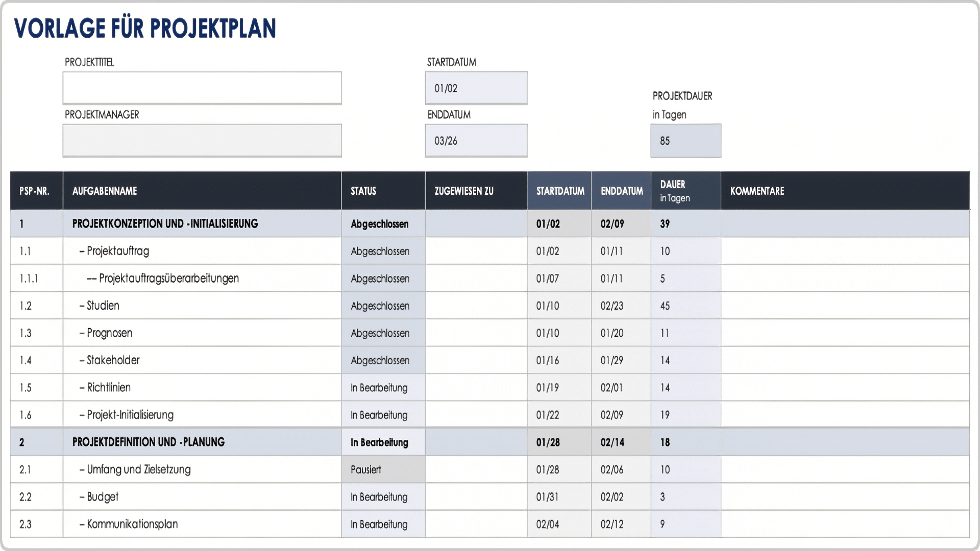Viewport: 980px width, 551px height.
Task: Click duration 11 for Prognosen
Action: (x=685, y=333)
